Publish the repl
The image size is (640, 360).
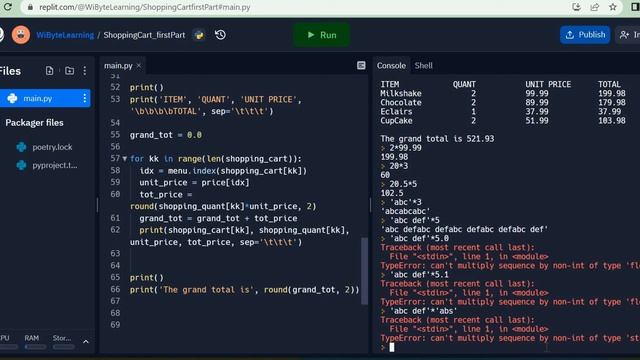tap(585, 35)
